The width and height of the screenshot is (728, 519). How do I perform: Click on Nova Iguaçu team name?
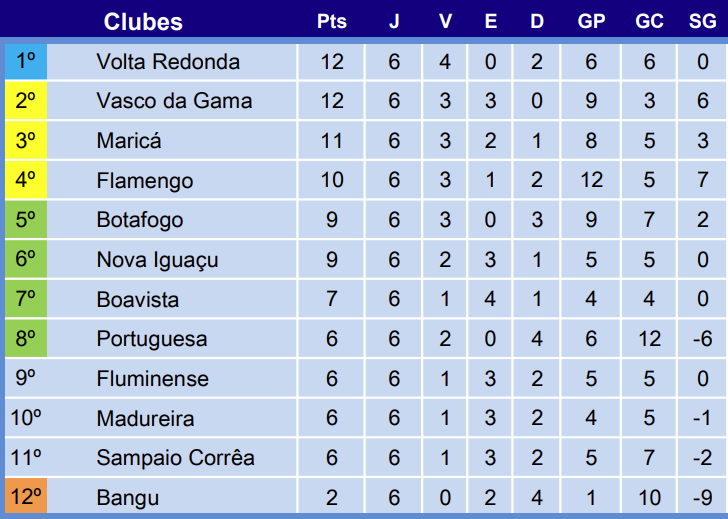pyautogui.click(x=157, y=260)
